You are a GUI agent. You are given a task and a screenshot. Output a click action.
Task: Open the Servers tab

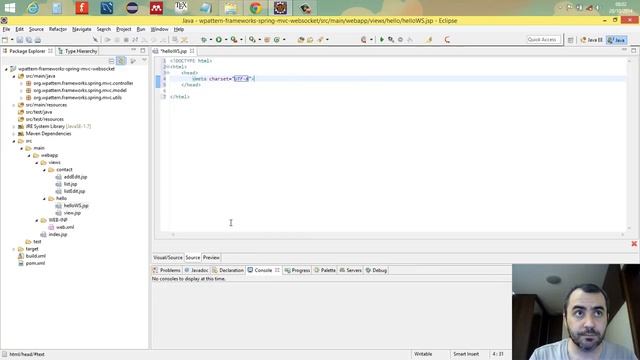(351, 270)
